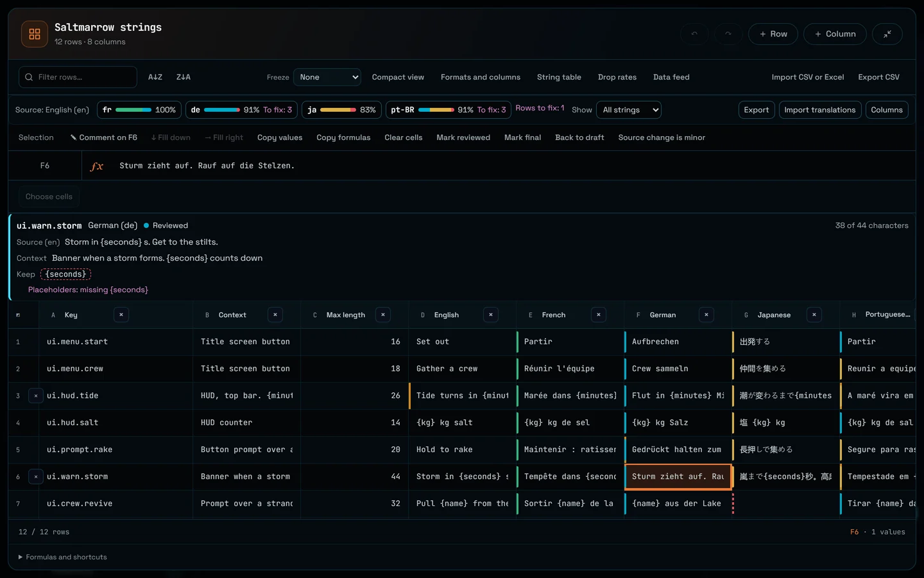Click Mark reviewed in the selection bar
Screen dimensions: 924x578
[x=463, y=137]
